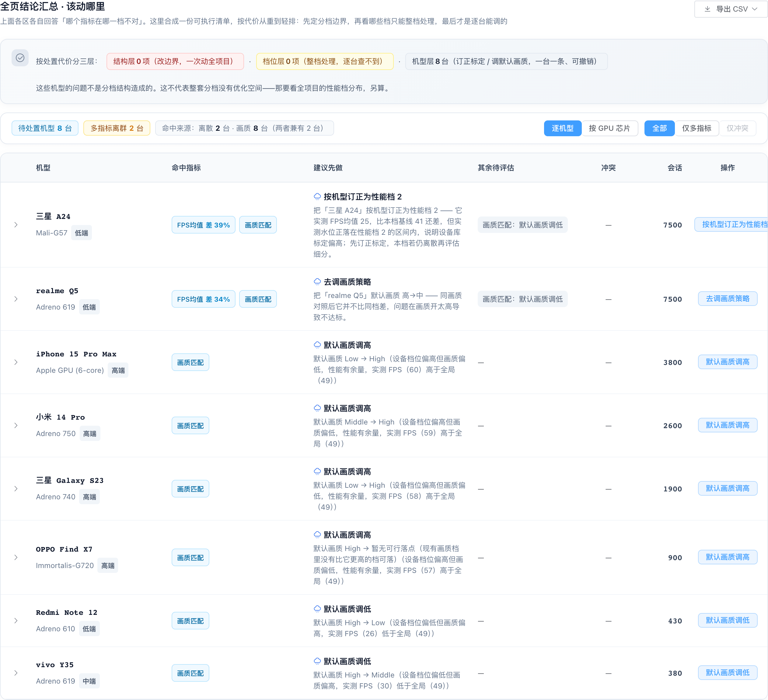
Task: Click 画质匹配 tag in vivo Y35 row
Action: pos(190,673)
